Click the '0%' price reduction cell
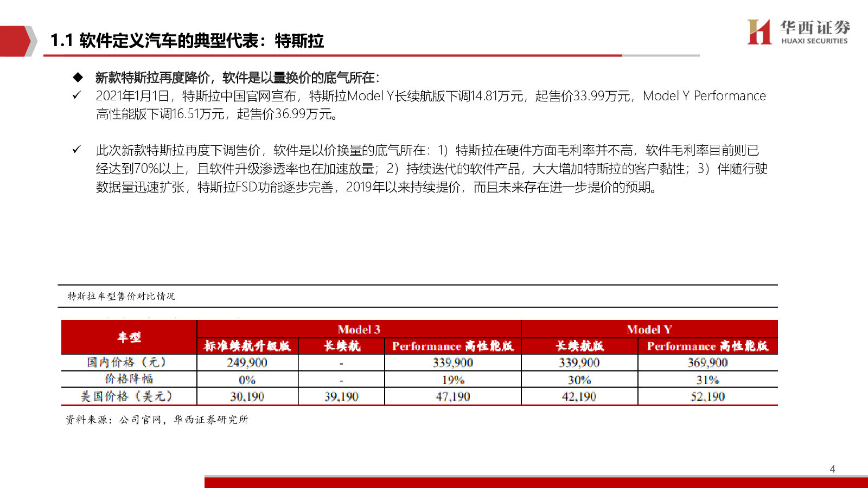Screen dimensions: 868x488 [x=247, y=380]
